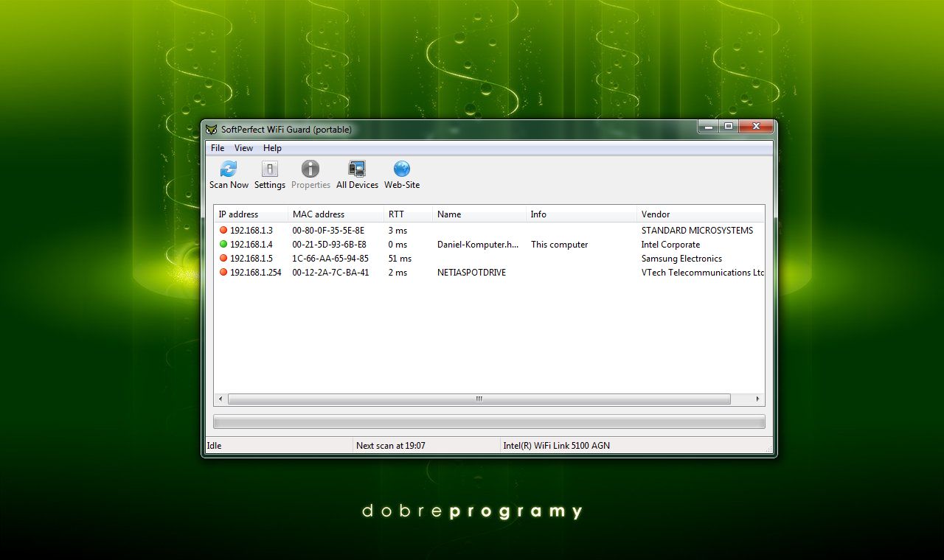The image size is (944, 560).
Task: Click the horizontal scrollbar thumb
Action: tap(479, 399)
